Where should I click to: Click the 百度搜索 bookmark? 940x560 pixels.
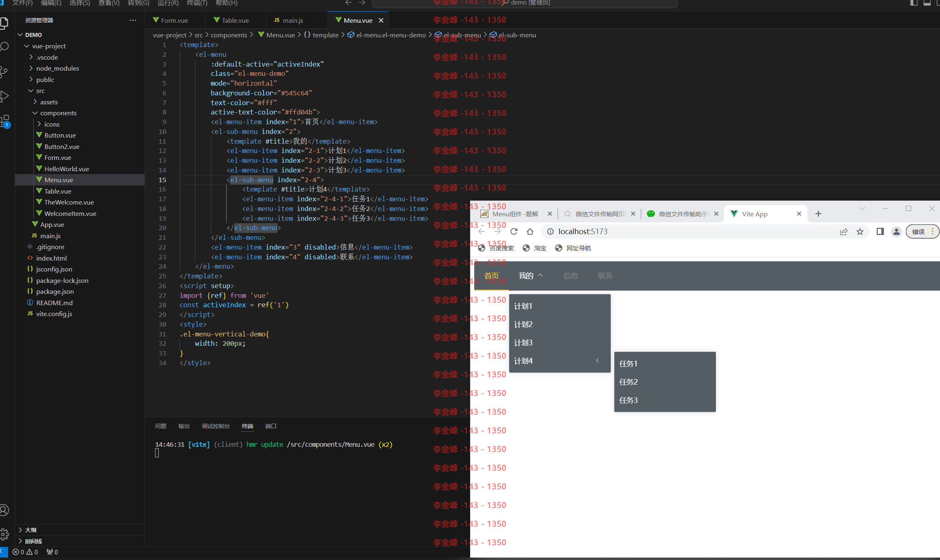496,248
